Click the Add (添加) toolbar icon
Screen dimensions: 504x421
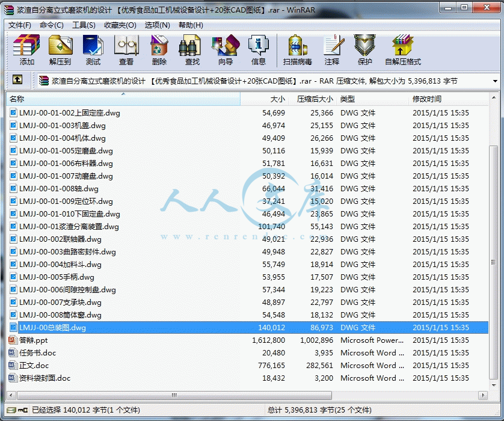pos(26,45)
